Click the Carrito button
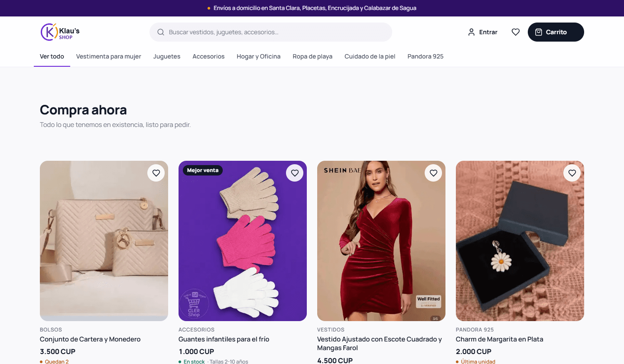This screenshot has height=364, width=624. pyautogui.click(x=556, y=32)
